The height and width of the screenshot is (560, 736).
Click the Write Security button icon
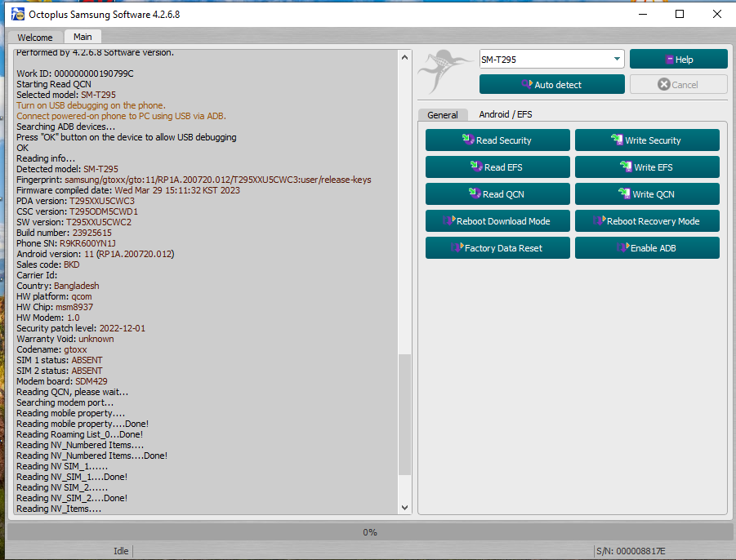pyautogui.click(x=618, y=140)
